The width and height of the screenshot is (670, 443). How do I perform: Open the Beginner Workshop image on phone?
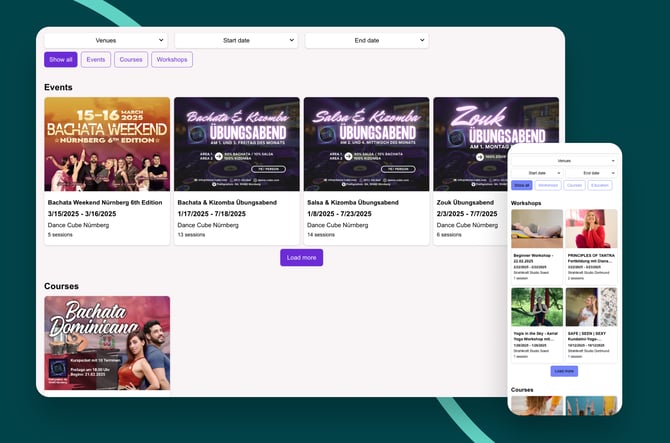(x=537, y=229)
